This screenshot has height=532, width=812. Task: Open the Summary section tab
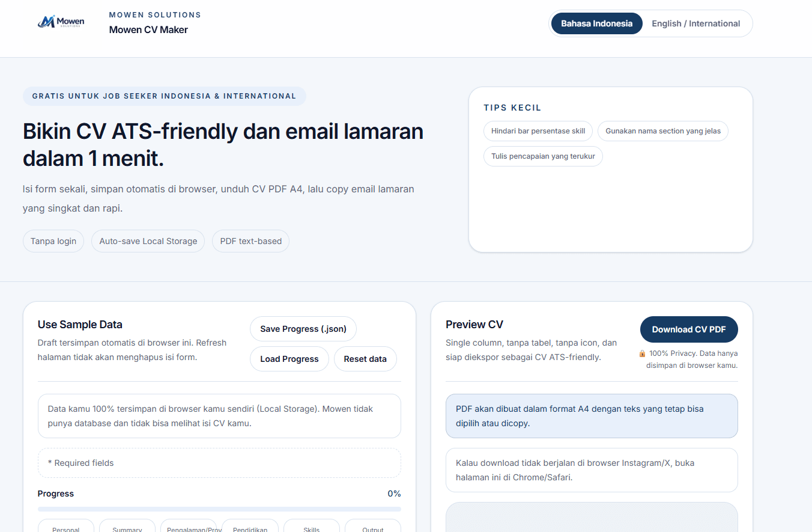[127, 526]
